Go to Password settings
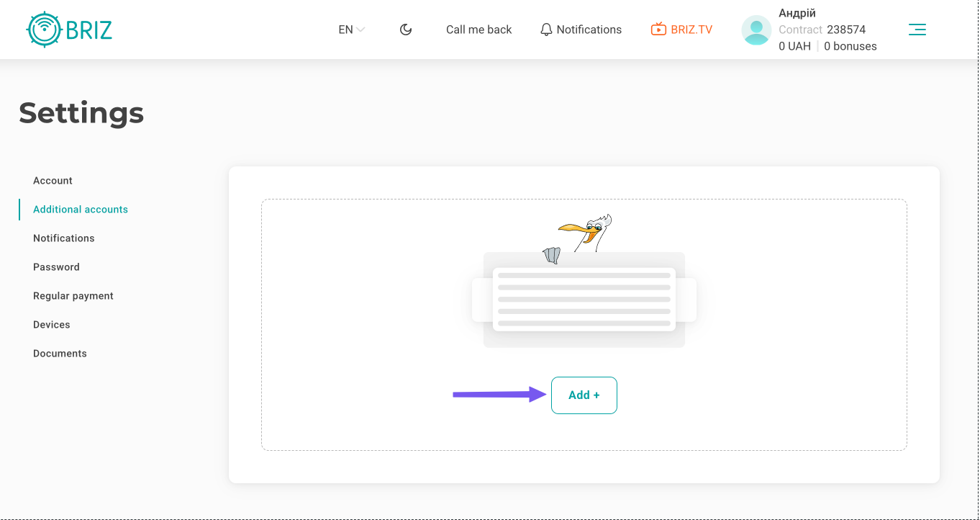This screenshot has height=520, width=980. (x=56, y=267)
